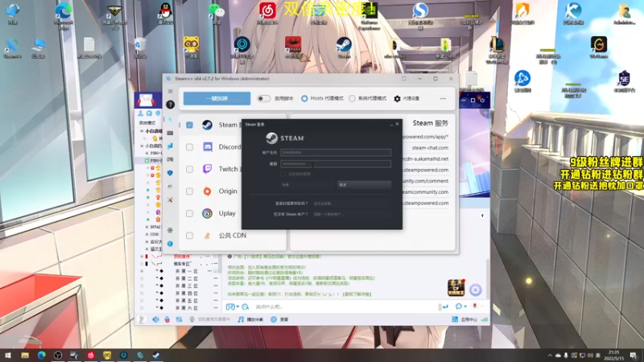This screenshot has width=644, height=362.
Task: Click steam-chat.com in the Steam service list
Action: click(430, 148)
